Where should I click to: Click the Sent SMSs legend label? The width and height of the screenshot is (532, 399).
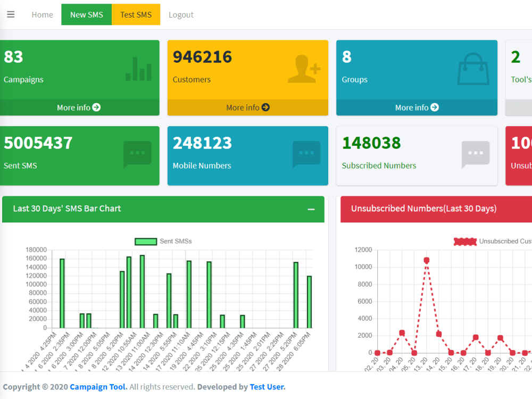pyautogui.click(x=176, y=241)
